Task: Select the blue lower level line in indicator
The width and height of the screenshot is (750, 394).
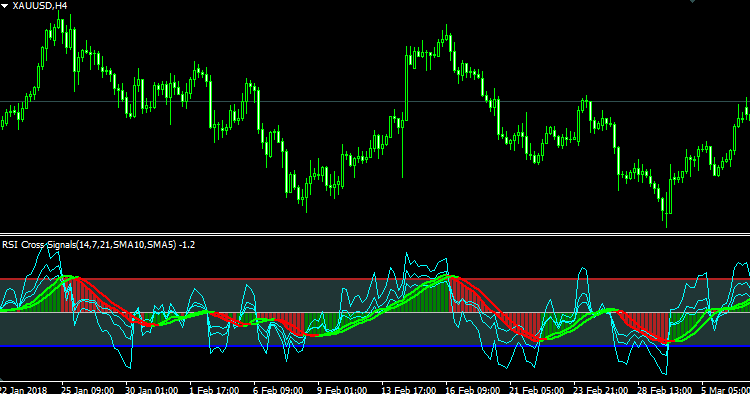Action: [375, 346]
